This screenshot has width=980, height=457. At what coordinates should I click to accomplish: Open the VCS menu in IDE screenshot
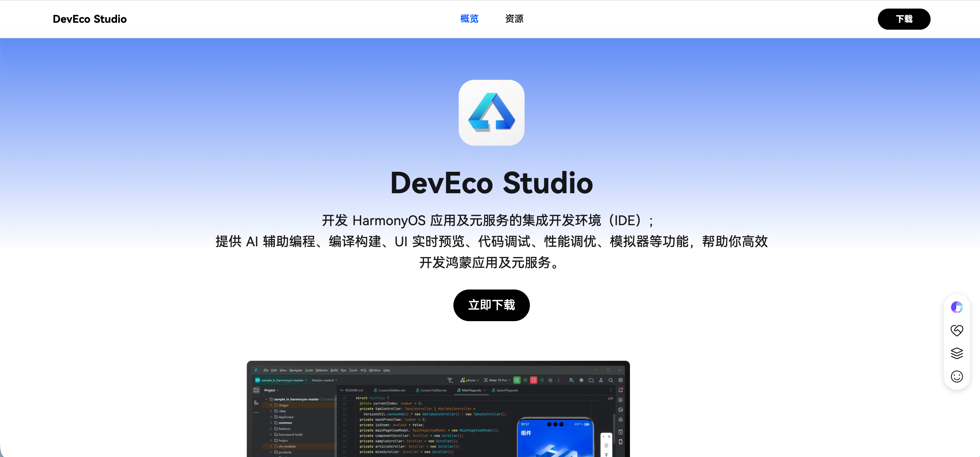363,370
